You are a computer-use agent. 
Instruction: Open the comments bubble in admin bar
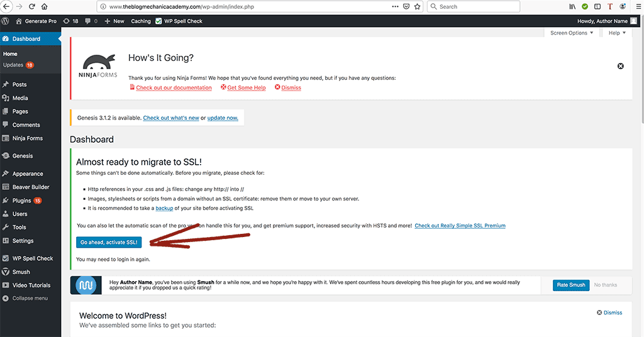91,21
